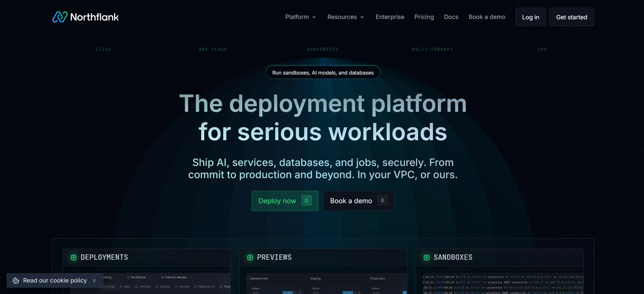Click the Development column in Previews
Image resolution: width=644 pixels, height=294 pixels.
259,278
